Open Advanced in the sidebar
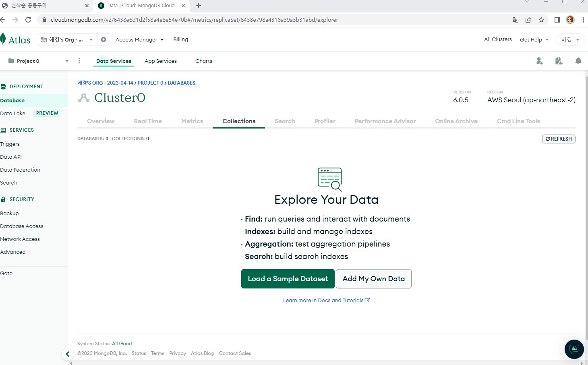Screen dimensions: 588x365 pos(13,252)
